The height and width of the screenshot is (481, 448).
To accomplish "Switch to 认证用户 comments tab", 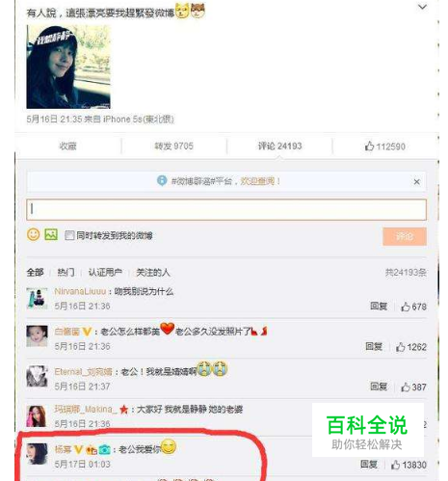I will pos(105,273).
